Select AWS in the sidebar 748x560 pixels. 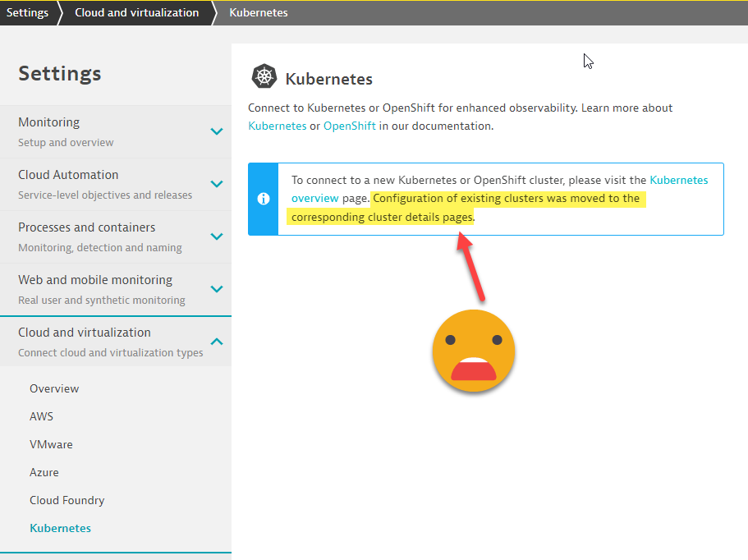41,416
